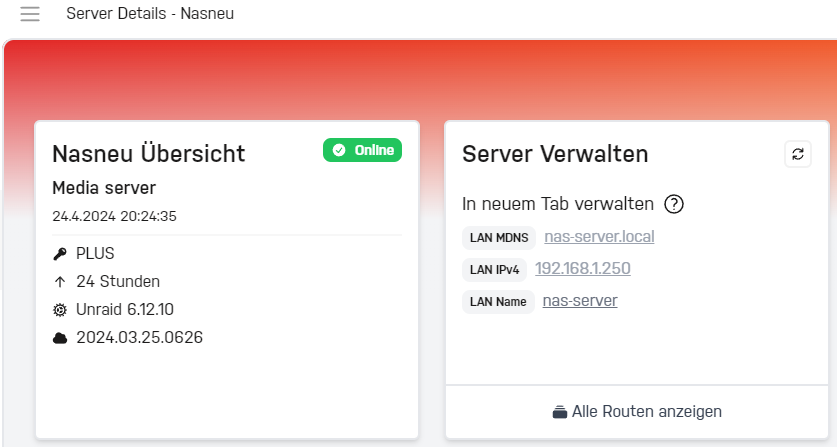
Task: Click the help question mark icon
Action: 674,204
